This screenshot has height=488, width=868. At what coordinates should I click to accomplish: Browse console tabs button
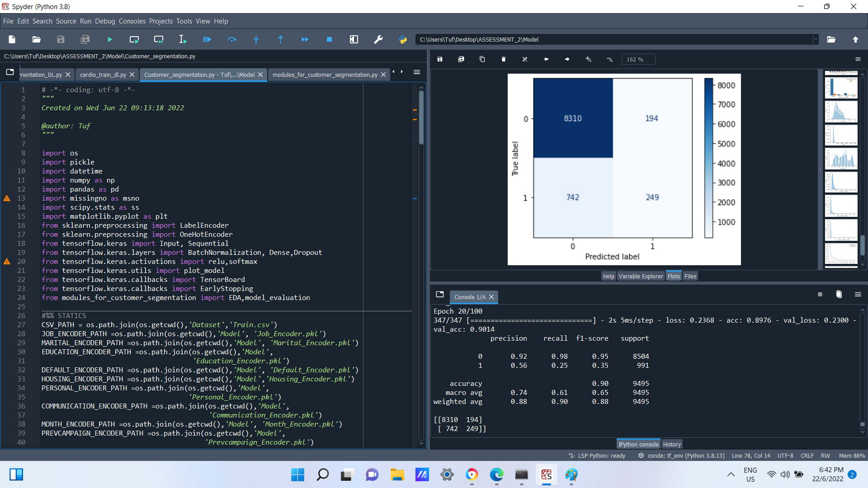pos(440,295)
